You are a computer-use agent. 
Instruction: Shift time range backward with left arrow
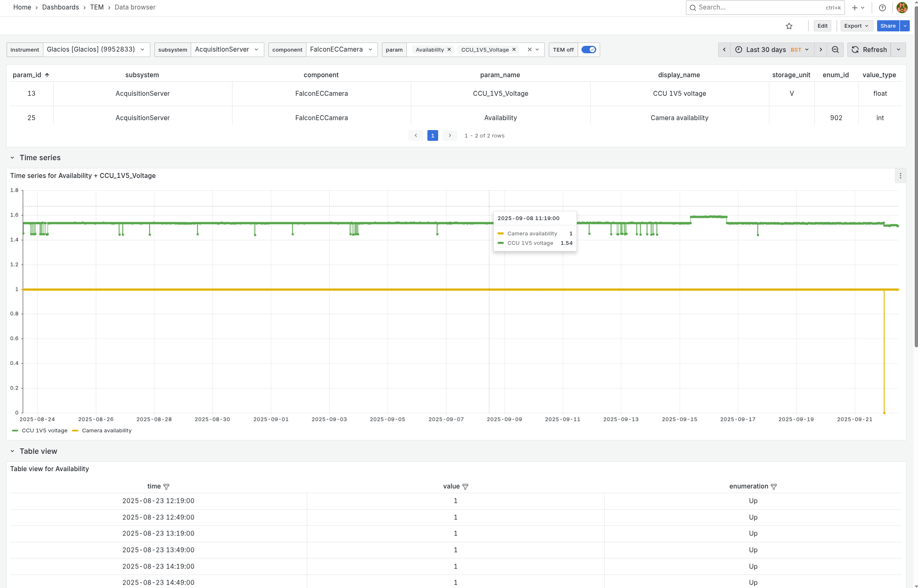click(724, 50)
